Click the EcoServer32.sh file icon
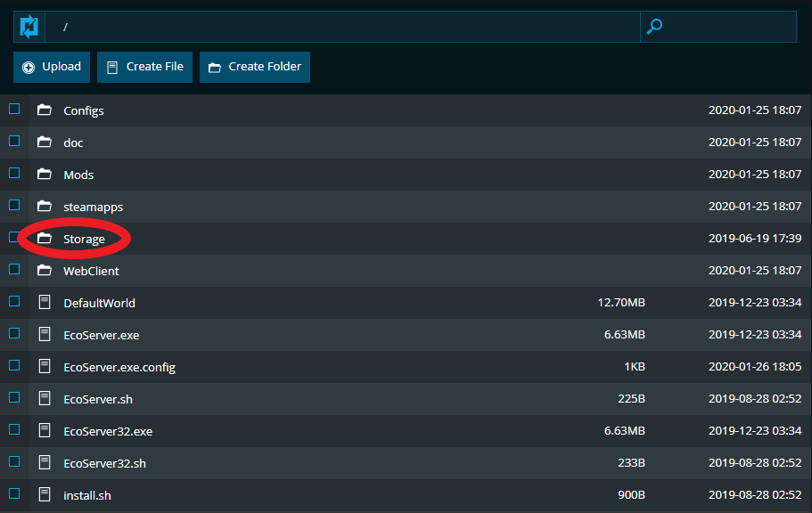 point(45,463)
